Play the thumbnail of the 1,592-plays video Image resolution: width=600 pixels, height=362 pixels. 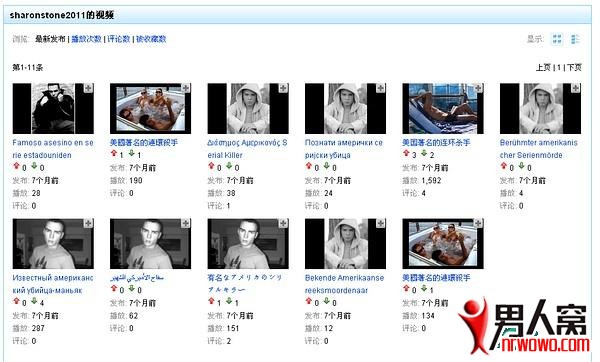[443, 109]
